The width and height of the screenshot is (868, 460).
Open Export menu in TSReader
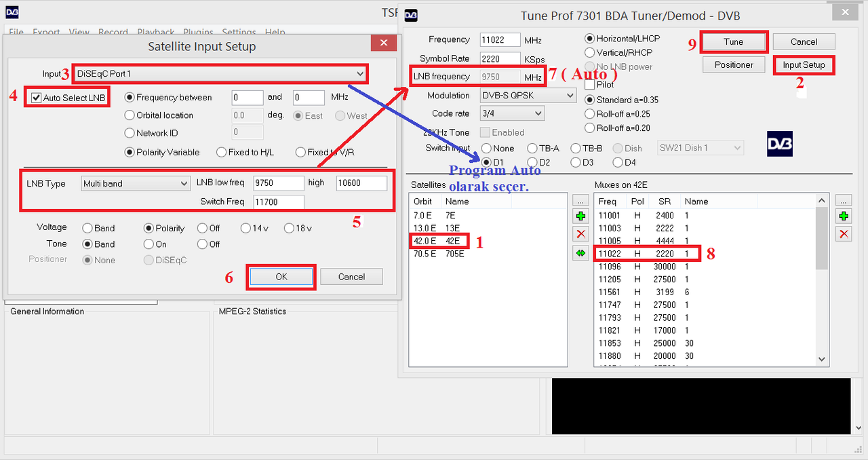(46, 32)
